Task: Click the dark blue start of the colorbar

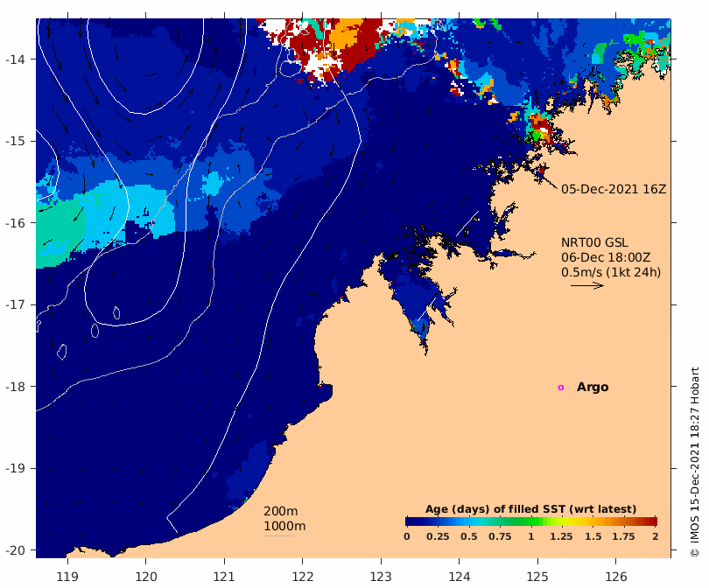Action: (411, 521)
